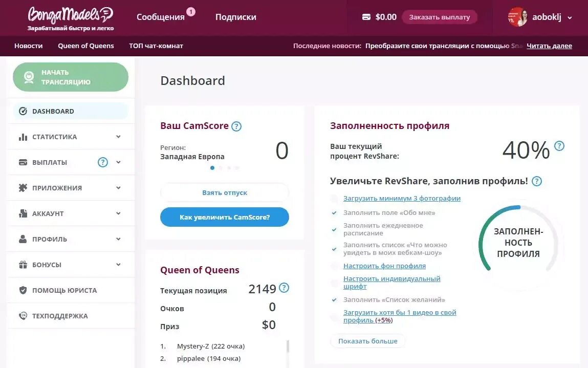Toggle the webcam show list checkmark

click(334, 249)
